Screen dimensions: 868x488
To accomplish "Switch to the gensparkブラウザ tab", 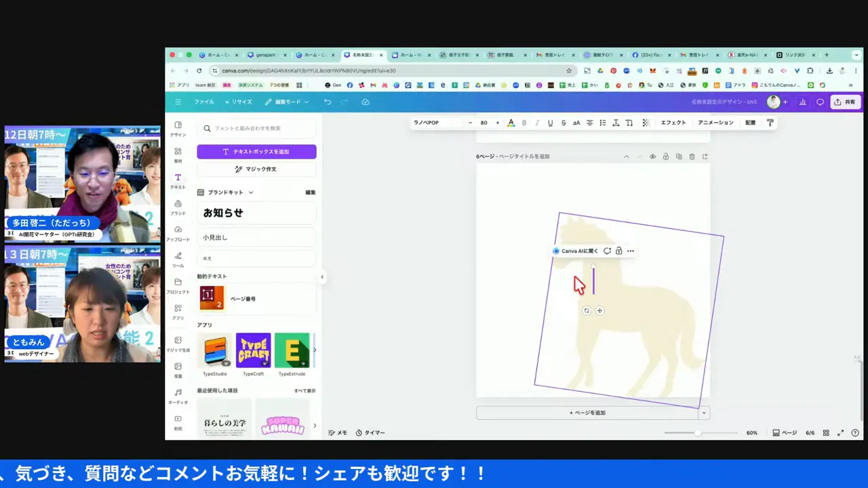I will [x=264, y=55].
